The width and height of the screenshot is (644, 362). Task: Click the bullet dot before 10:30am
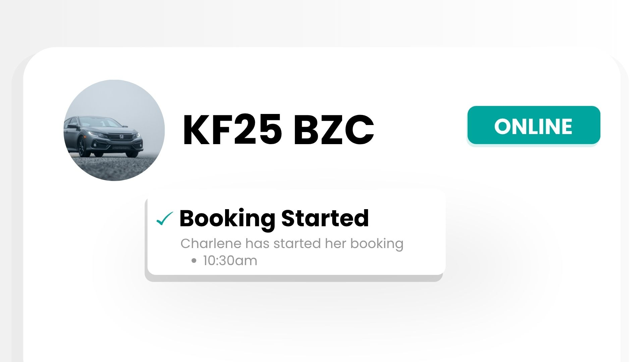point(194,261)
